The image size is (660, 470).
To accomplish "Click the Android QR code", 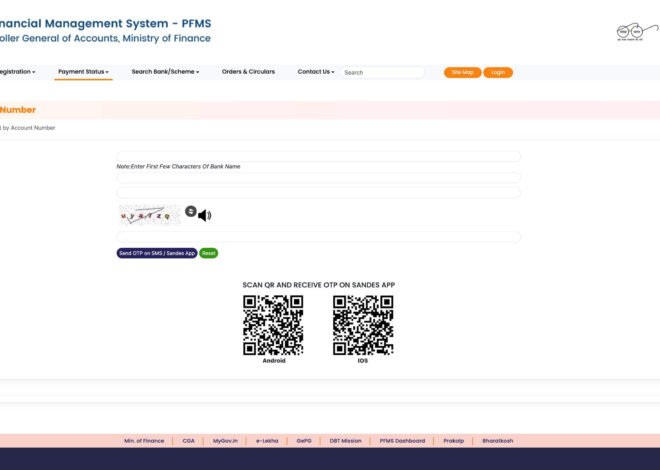I will point(273,325).
